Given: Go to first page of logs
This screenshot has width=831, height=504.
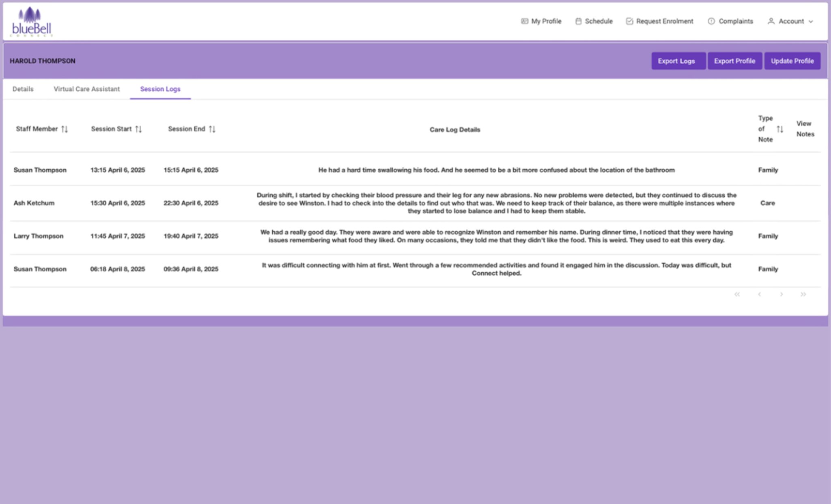Looking at the screenshot, I should click(737, 294).
